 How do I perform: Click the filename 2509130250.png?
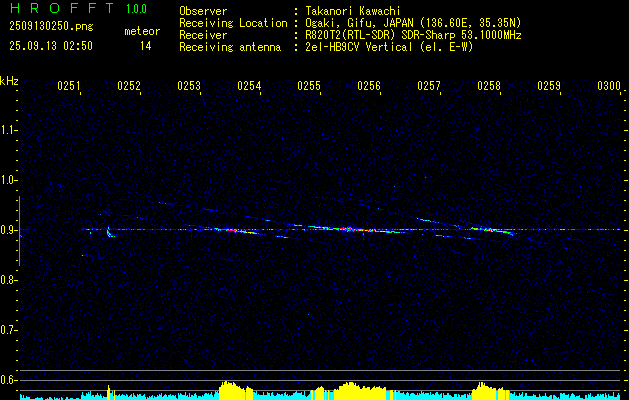click(51, 26)
